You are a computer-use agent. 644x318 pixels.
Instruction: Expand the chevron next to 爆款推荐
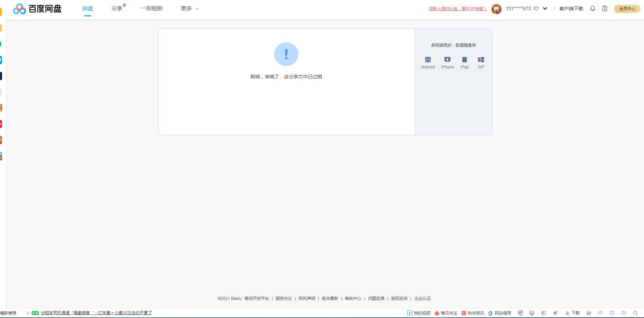coord(28,313)
